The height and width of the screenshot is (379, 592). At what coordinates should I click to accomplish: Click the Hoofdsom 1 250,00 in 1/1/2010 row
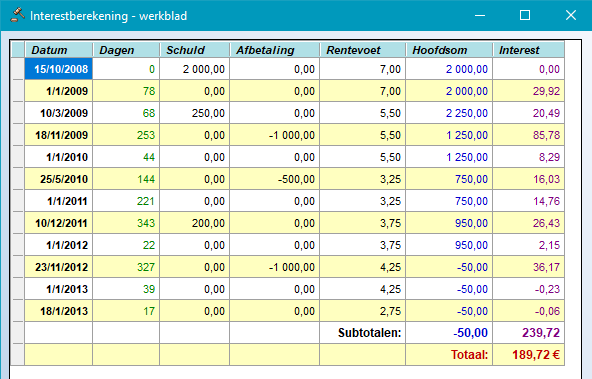(449, 157)
